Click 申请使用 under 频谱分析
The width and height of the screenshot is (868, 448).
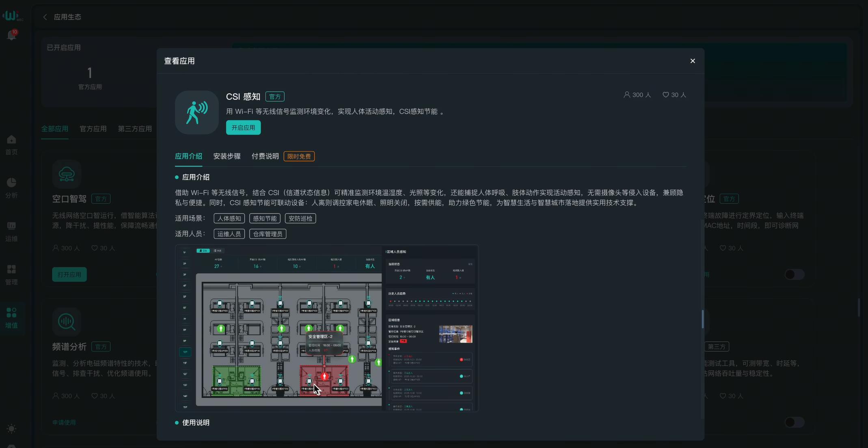(x=64, y=422)
